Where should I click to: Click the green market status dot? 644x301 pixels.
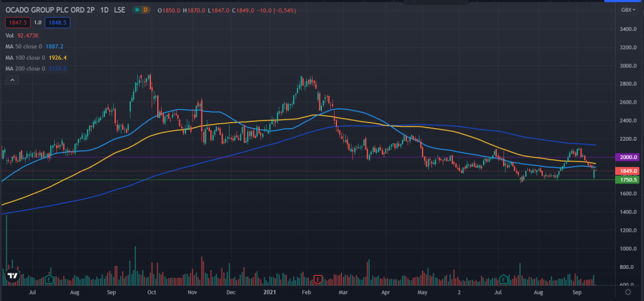point(136,10)
